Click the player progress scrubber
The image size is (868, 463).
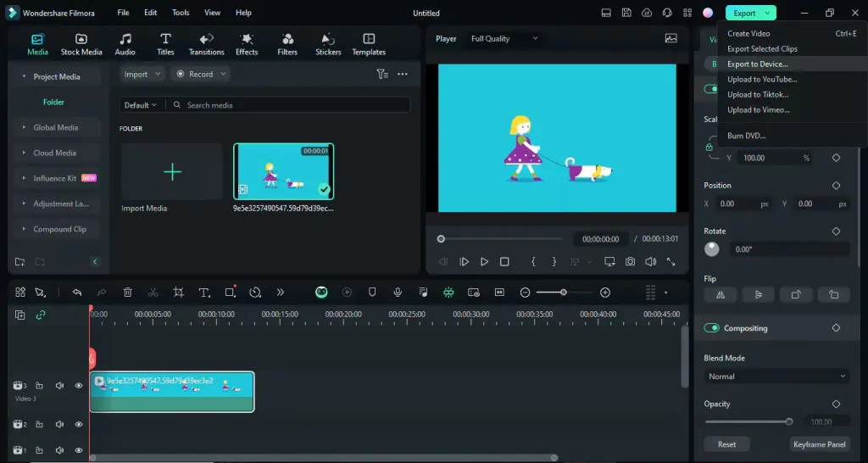point(441,239)
